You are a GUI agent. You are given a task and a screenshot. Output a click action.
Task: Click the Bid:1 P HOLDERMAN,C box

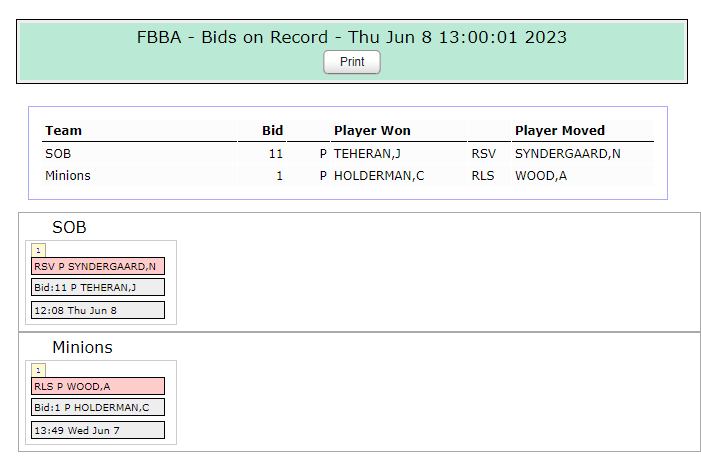point(98,407)
